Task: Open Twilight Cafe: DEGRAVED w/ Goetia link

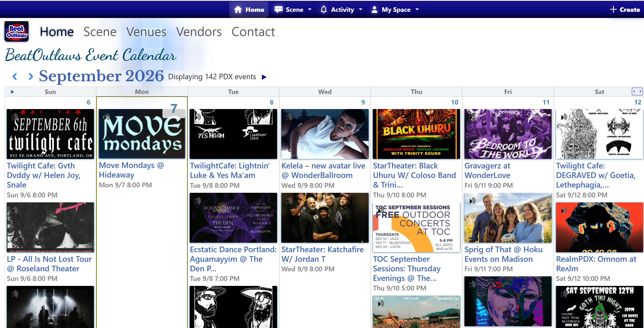Action: coord(595,175)
